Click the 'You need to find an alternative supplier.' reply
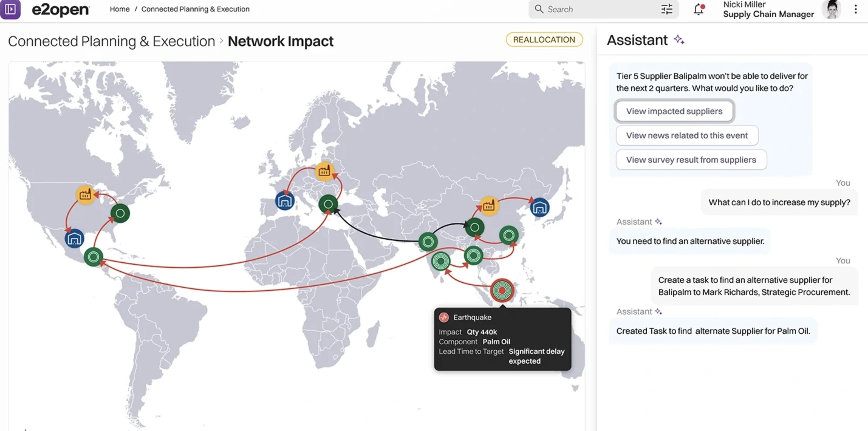 (690, 241)
